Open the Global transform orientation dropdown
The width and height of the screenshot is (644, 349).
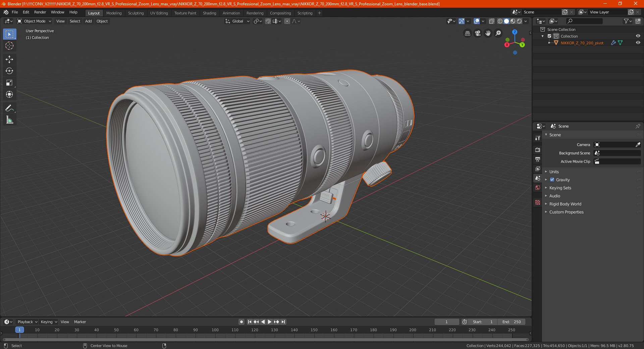tap(237, 21)
